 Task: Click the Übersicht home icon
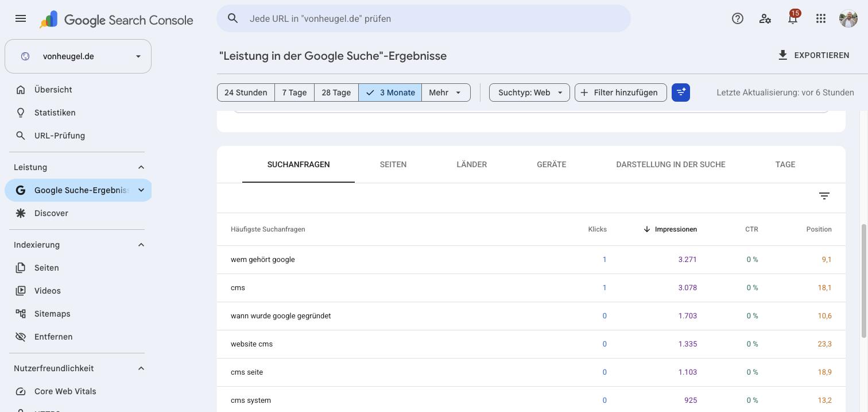pyautogui.click(x=21, y=90)
